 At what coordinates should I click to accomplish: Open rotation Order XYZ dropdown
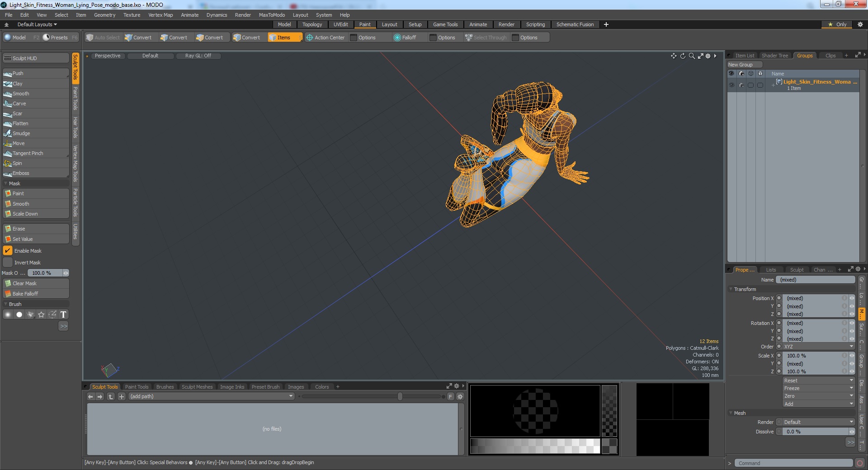point(818,347)
